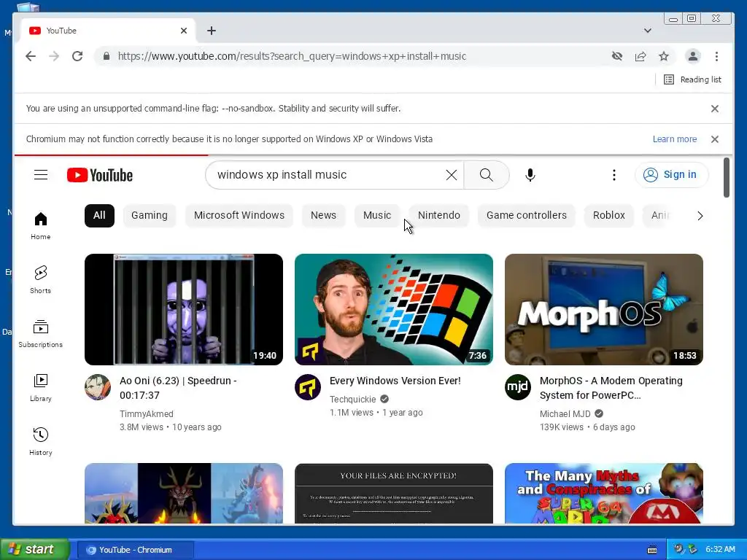The width and height of the screenshot is (747, 560).
Task: Open Subscriptions in sidebar
Action: pyautogui.click(x=41, y=334)
